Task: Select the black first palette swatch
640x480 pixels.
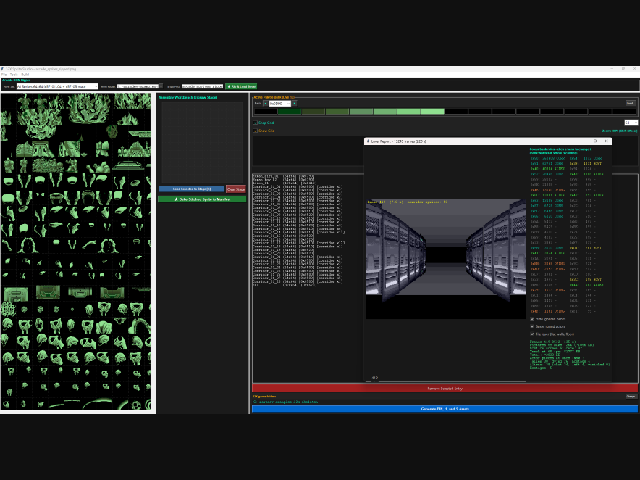Action: (266, 111)
